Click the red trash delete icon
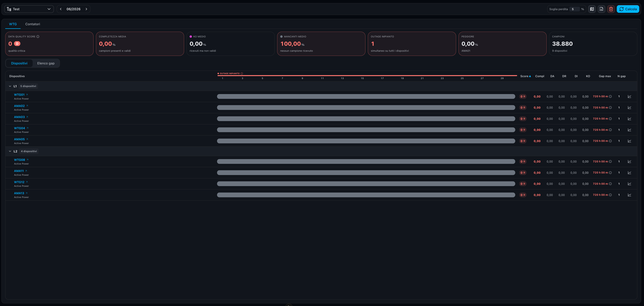Image resolution: width=644 pixels, height=306 pixels. (611, 9)
